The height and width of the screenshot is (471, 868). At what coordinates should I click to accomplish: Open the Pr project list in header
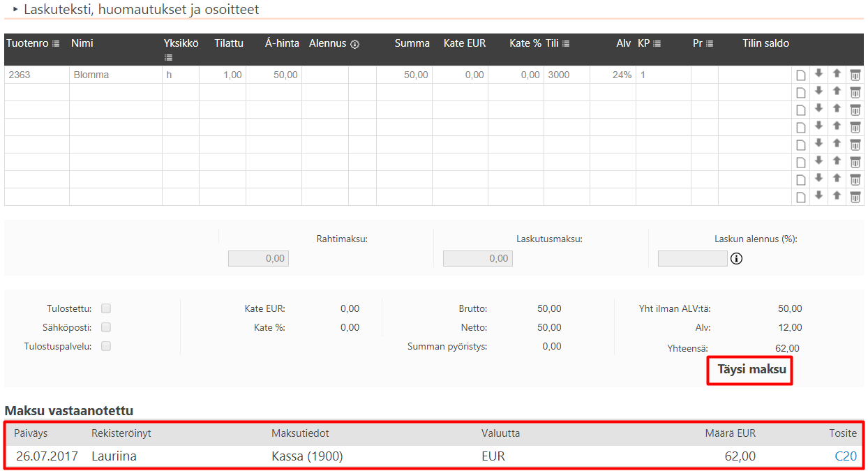pos(710,44)
